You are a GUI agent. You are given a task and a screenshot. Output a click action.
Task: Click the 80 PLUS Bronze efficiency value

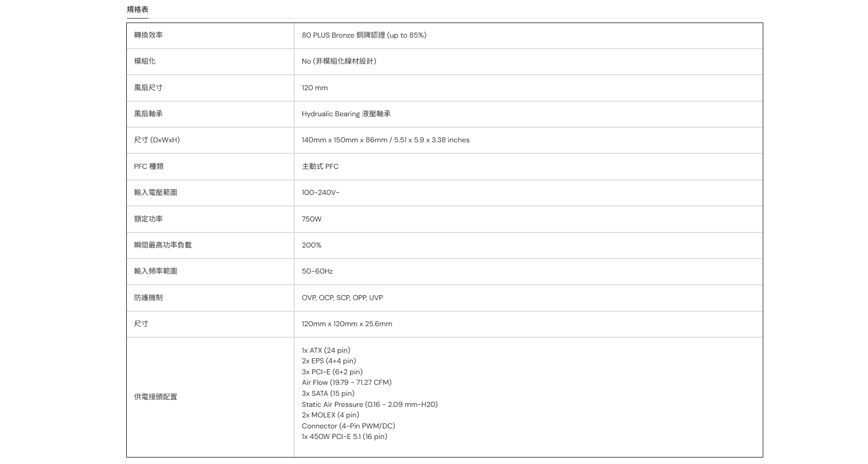[364, 35]
